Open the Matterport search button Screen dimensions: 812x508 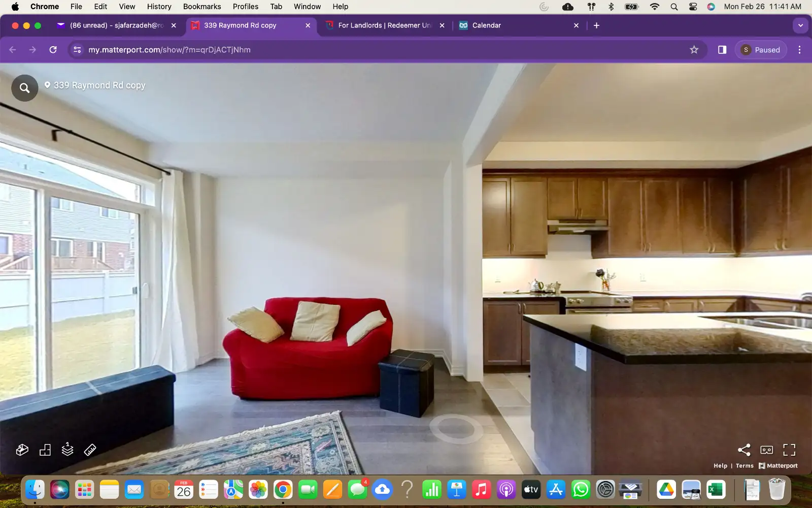(24, 88)
